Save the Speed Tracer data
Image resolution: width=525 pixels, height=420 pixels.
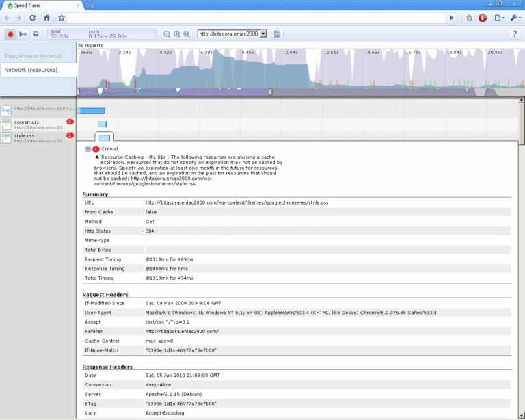pos(36,34)
